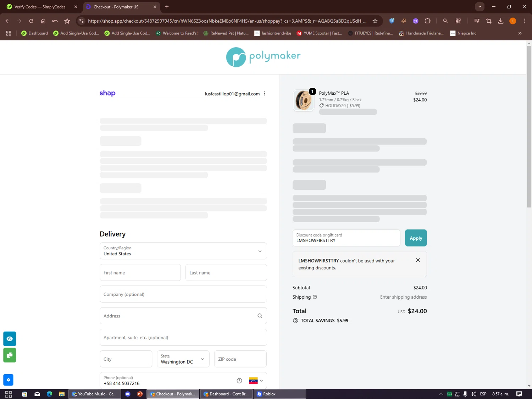Open YouTube Music taskbar window

[x=94, y=394]
